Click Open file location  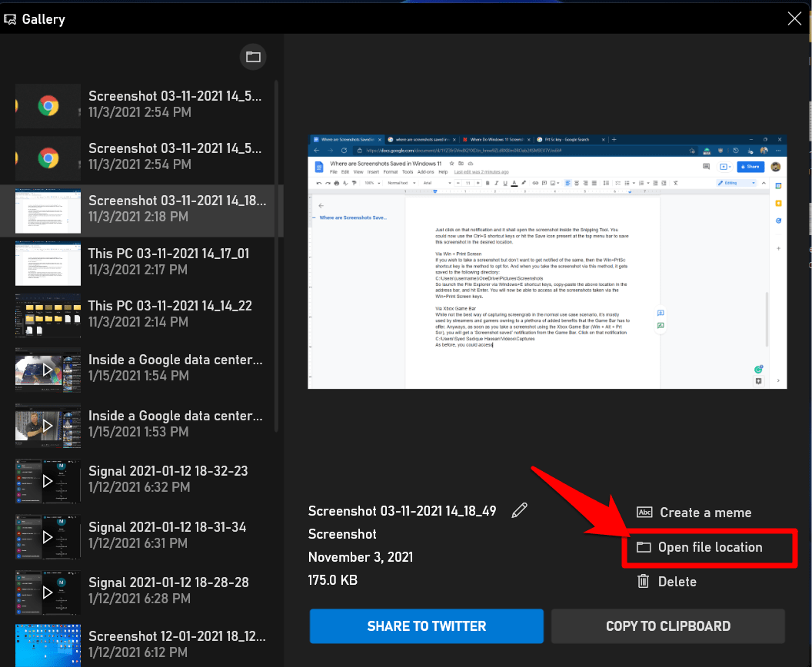coord(709,547)
